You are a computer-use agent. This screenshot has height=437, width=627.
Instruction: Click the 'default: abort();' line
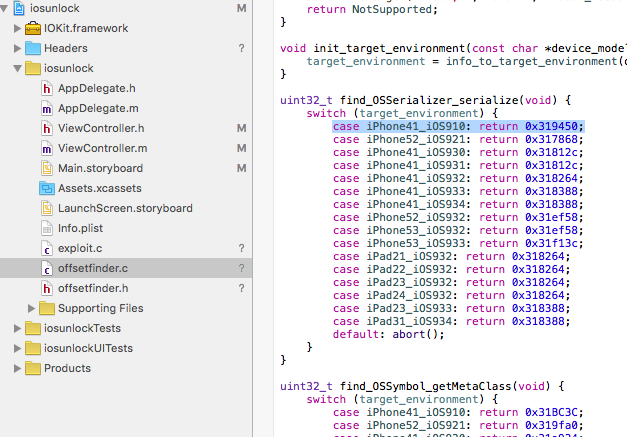tap(388, 334)
